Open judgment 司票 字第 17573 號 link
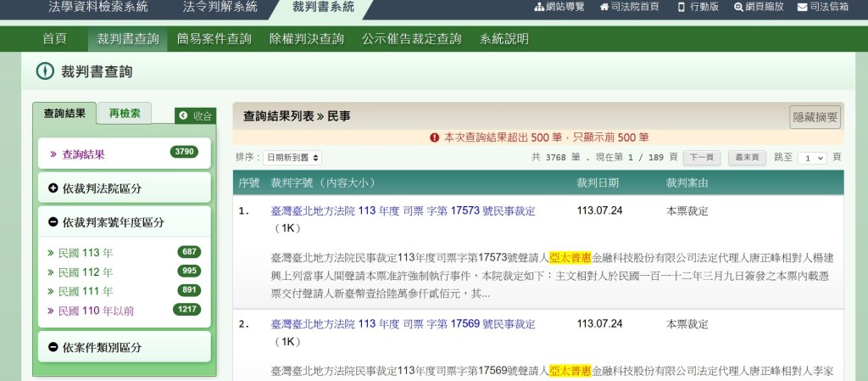 pyautogui.click(x=403, y=210)
